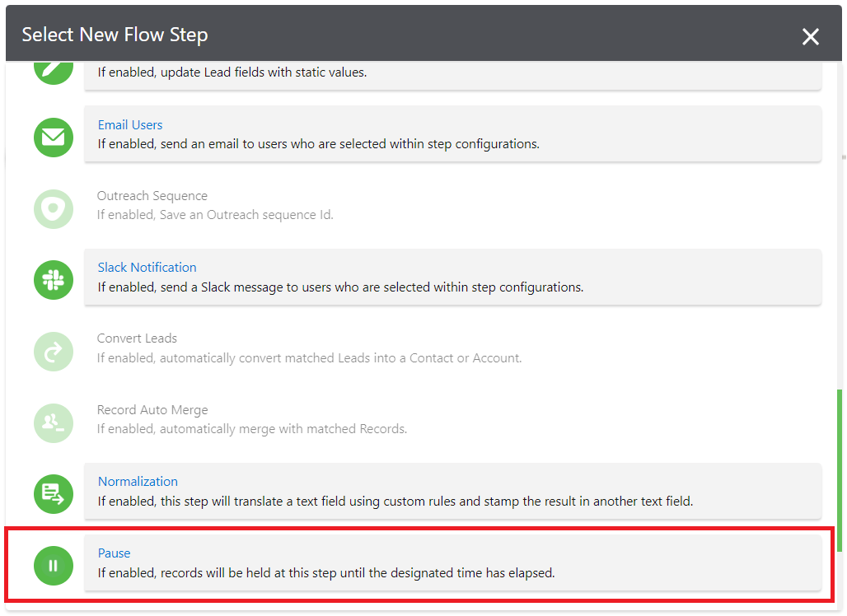Select the Slack Notification title link

click(147, 268)
